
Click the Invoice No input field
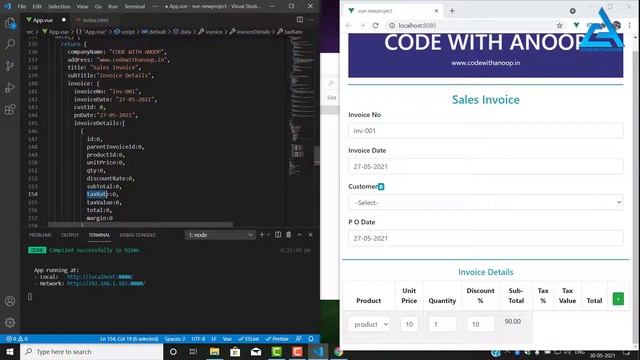tap(485, 131)
